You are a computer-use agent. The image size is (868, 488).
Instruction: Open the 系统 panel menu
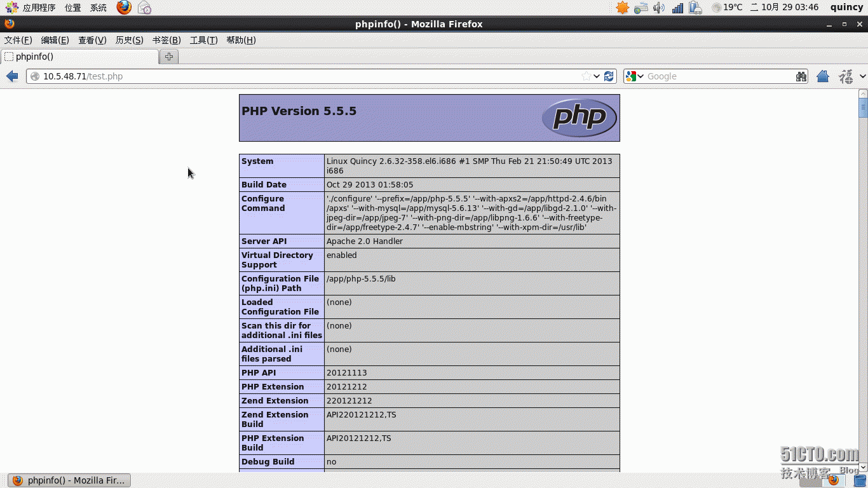click(98, 8)
